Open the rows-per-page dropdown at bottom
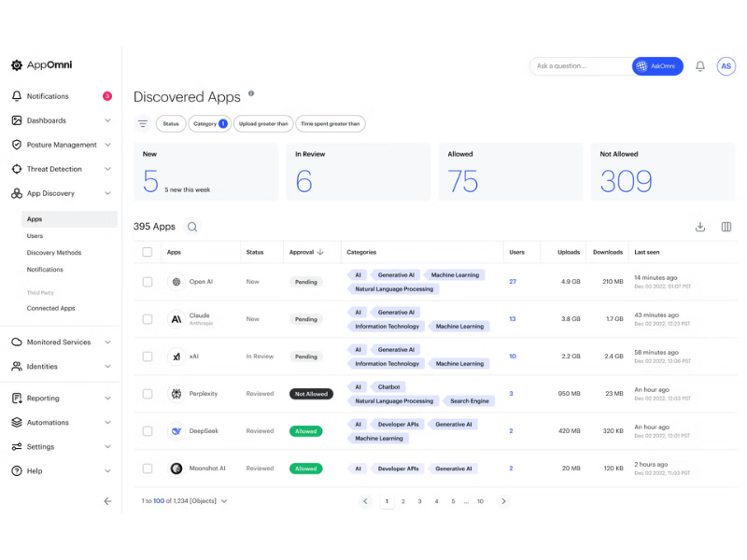Image resolution: width=747 pixels, height=560 pixels. click(224, 501)
